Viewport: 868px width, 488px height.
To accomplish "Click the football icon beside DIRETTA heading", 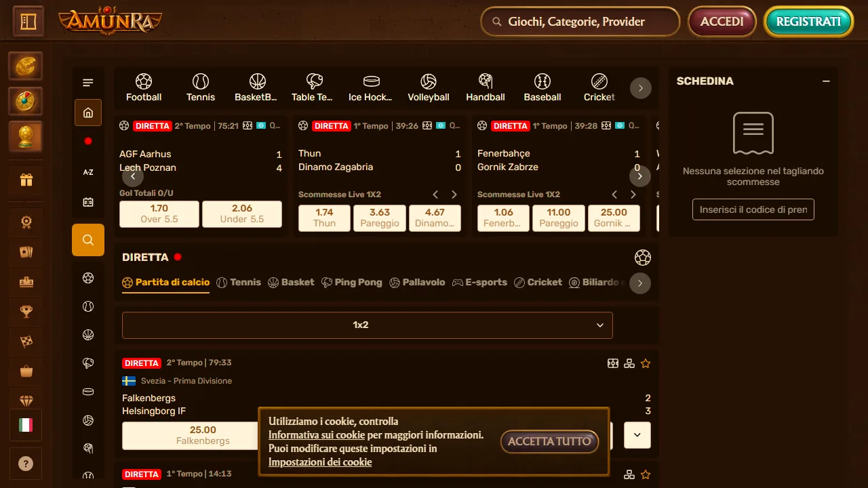I will tap(643, 258).
